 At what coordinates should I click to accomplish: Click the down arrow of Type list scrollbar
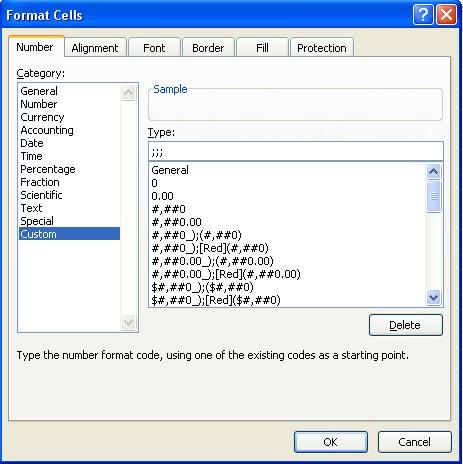tap(433, 297)
